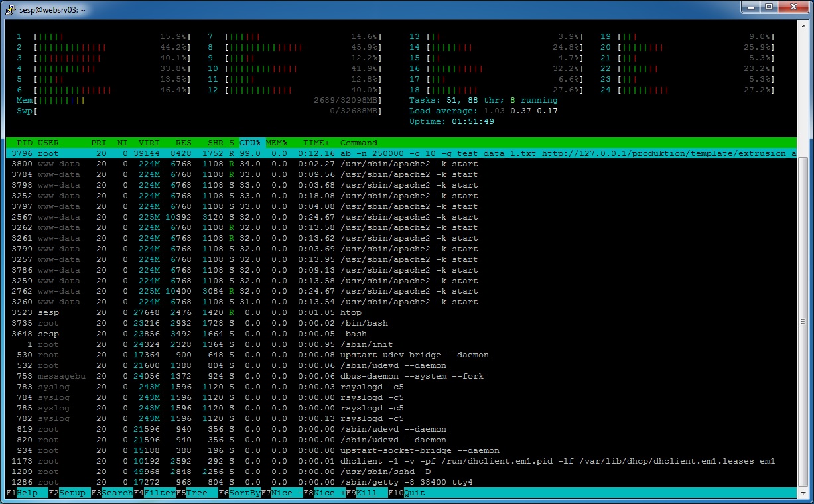Select apache2 process with PID 3260
The height and width of the screenshot is (504, 814).
pyautogui.click(x=401, y=302)
